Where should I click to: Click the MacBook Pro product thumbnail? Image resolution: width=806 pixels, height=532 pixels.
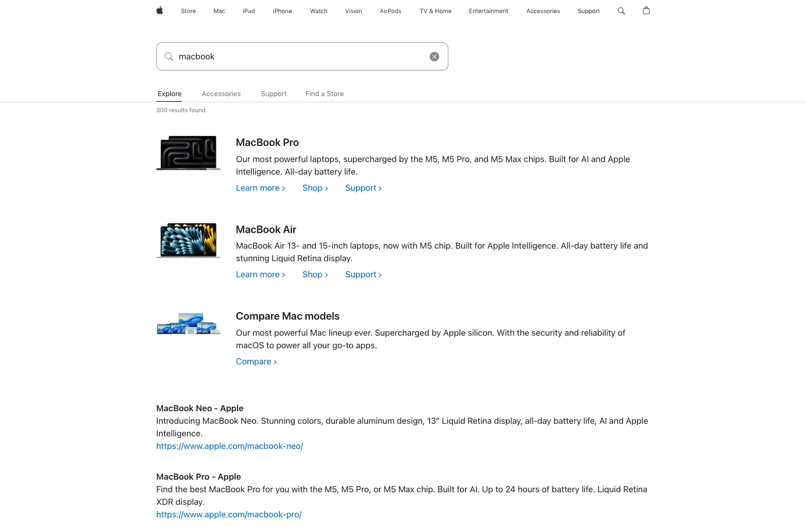point(188,153)
